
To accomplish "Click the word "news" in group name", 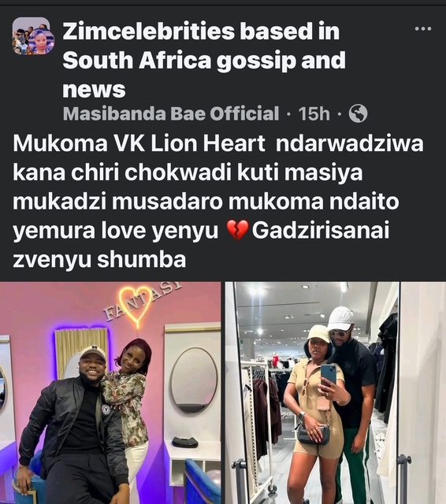I will pos(94,89).
